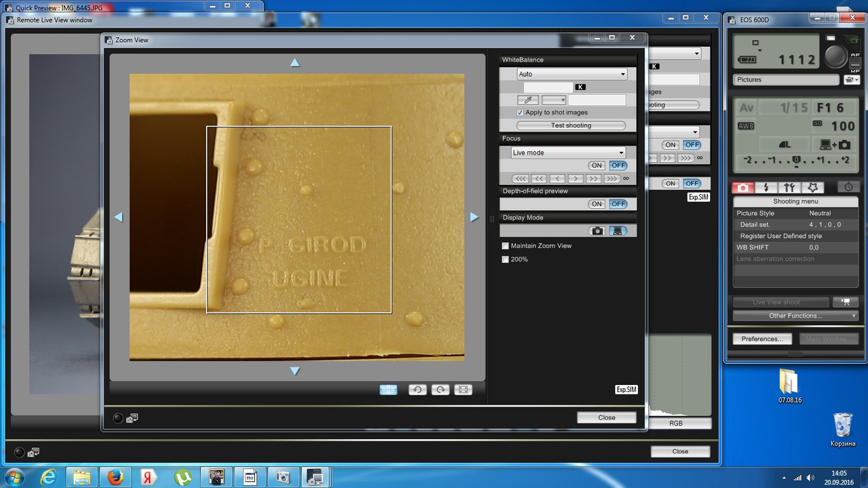This screenshot has height=488, width=868.
Task: Click the camera-and-monitor icon in Zoom View footer
Action: pos(132,418)
